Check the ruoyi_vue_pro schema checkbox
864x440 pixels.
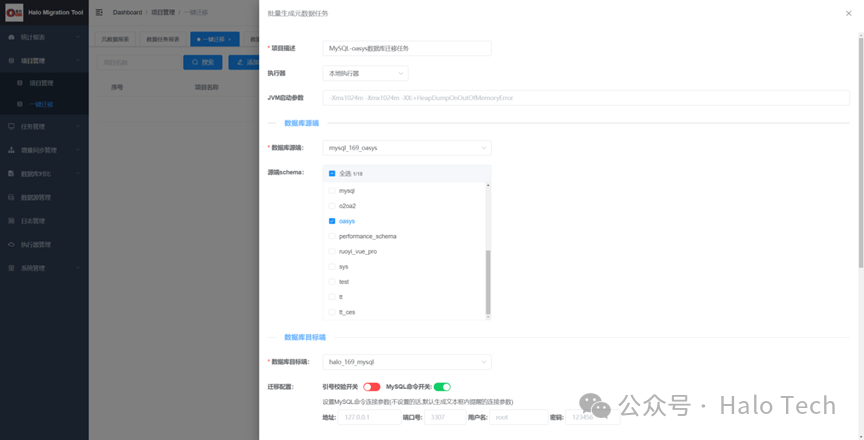[332, 251]
